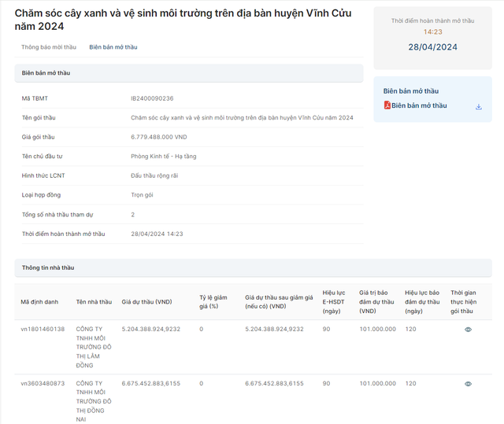Image resolution: width=504 pixels, height=424 pixels.
Task: Click bidder code vn1801460138
Action: pos(43,329)
